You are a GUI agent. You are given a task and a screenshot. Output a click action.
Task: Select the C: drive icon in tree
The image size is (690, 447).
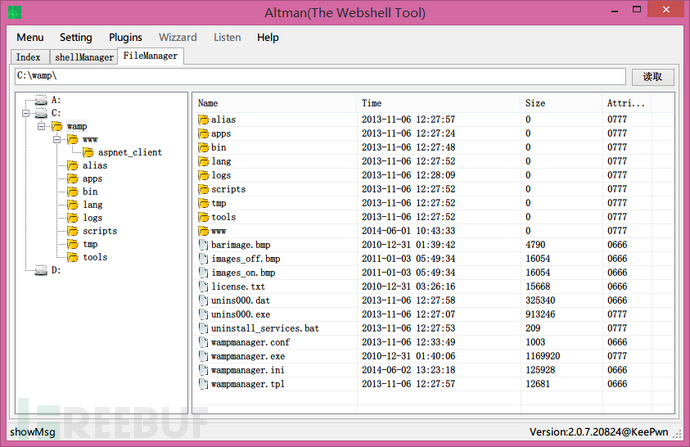(41, 114)
